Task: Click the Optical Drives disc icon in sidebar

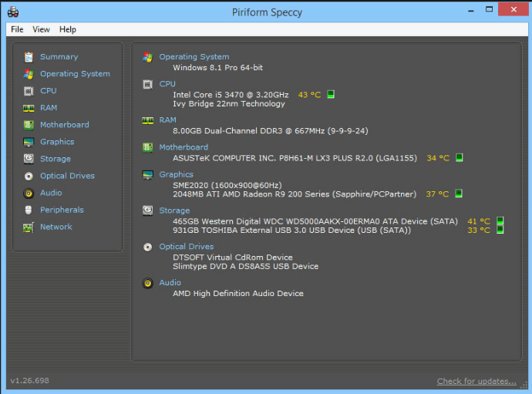Action: tap(29, 176)
